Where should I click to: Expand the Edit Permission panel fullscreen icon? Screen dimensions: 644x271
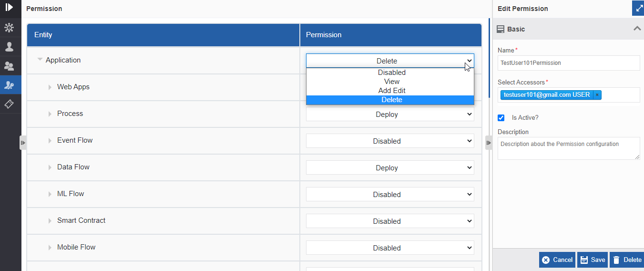tap(638, 9)
